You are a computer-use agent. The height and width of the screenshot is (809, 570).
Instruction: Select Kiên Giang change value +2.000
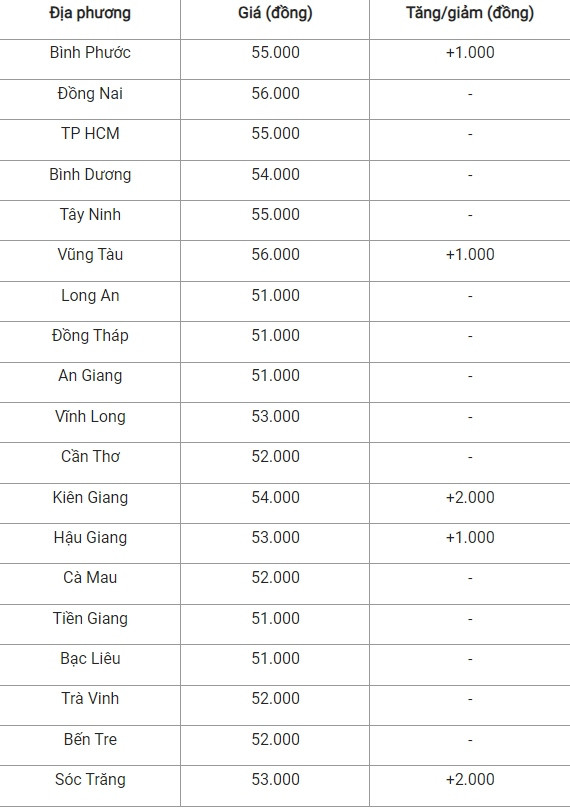pyautogui.click(x=470, y=497)
